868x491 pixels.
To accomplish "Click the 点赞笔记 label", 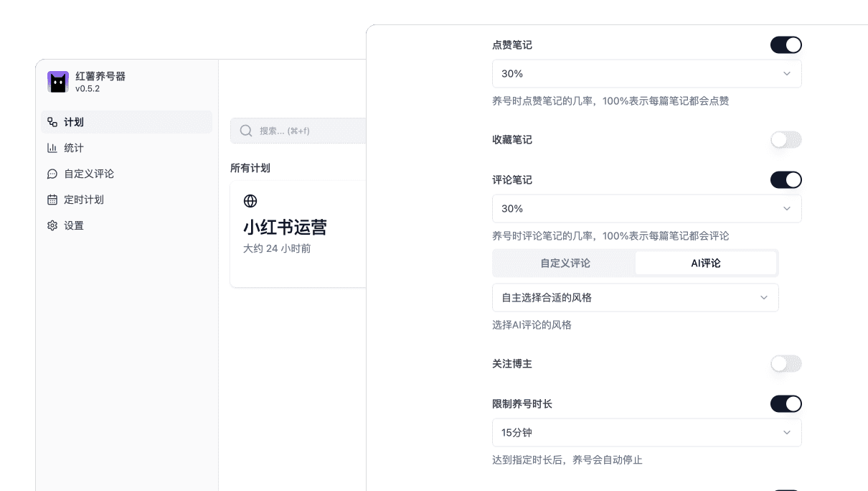I will point(512,45).
